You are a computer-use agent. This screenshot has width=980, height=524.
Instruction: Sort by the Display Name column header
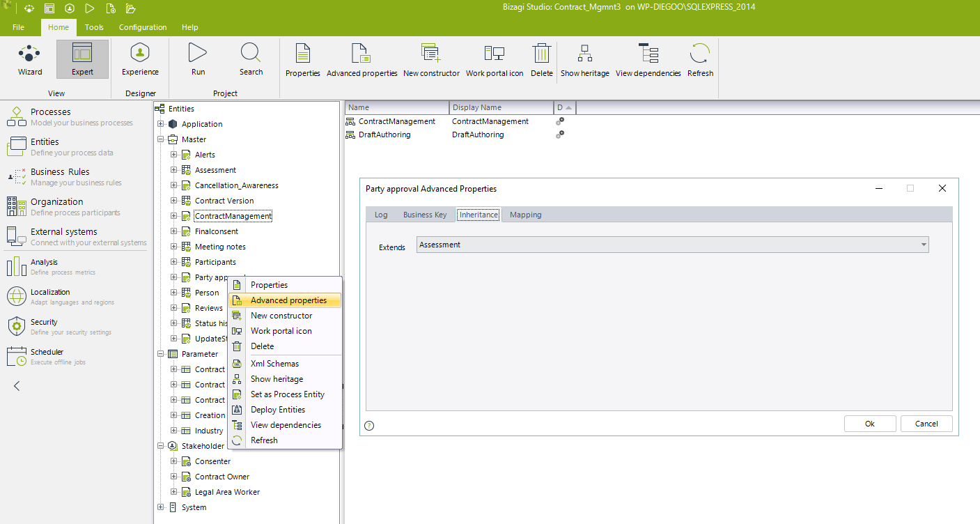(x=501, y=107)
